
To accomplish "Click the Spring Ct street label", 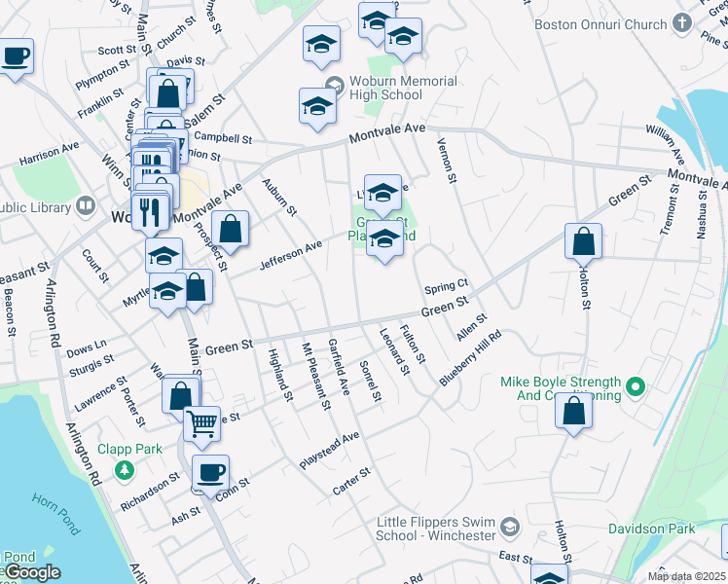I will tap(446, 286).
